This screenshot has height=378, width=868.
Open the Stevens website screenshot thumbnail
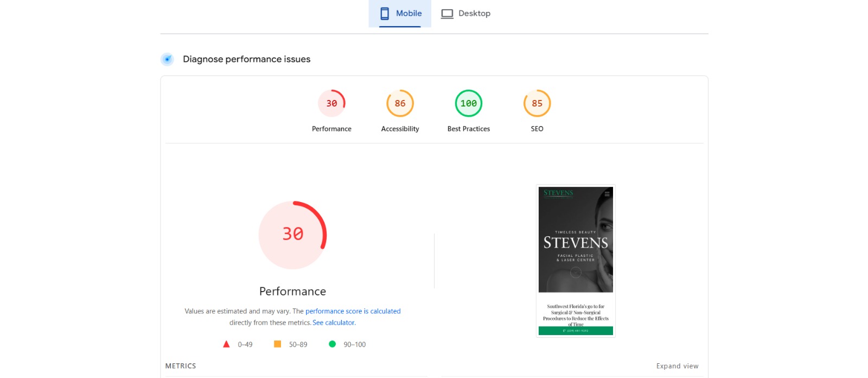(x=576, y=261)
